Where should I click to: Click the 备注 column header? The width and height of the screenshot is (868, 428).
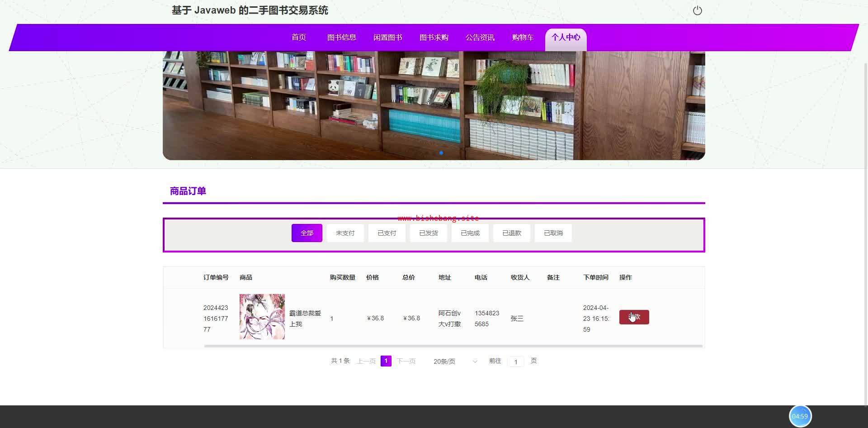pos(553,277)
